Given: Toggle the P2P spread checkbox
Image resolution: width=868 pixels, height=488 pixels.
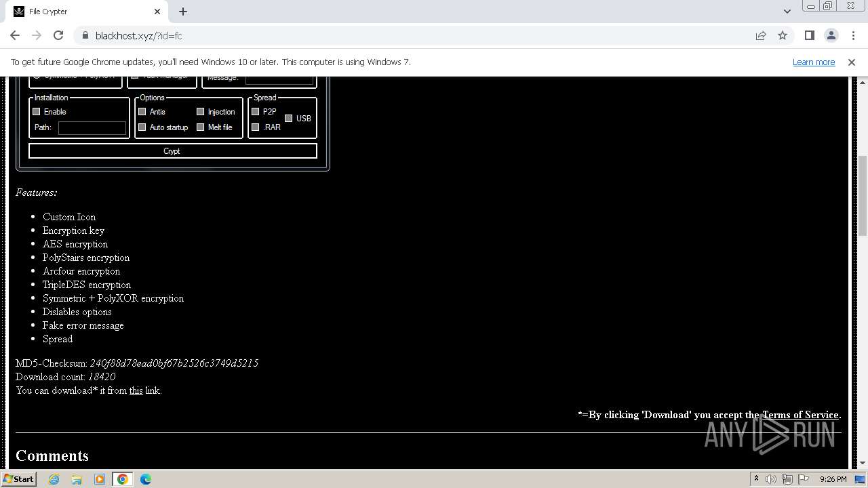Looking at the screenshot, I should (x=255, y=112).
